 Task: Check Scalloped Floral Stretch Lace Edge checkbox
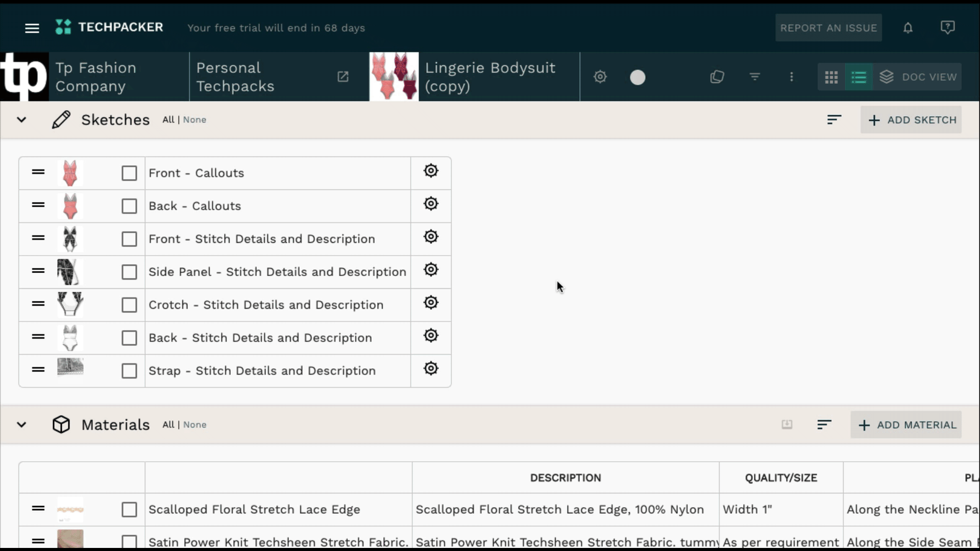pyautogui.click(x=129, y=510)
